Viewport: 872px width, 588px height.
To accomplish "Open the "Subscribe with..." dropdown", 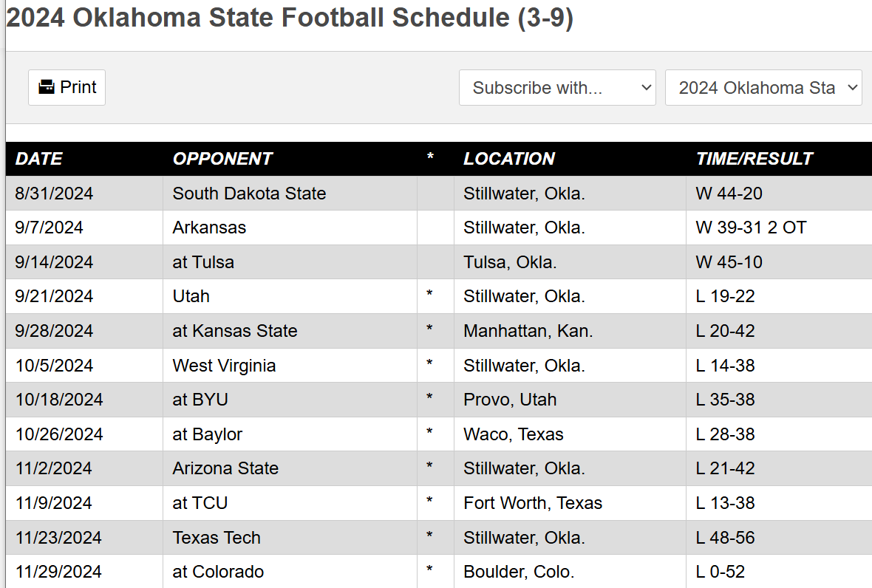I will tap(557, 88).
